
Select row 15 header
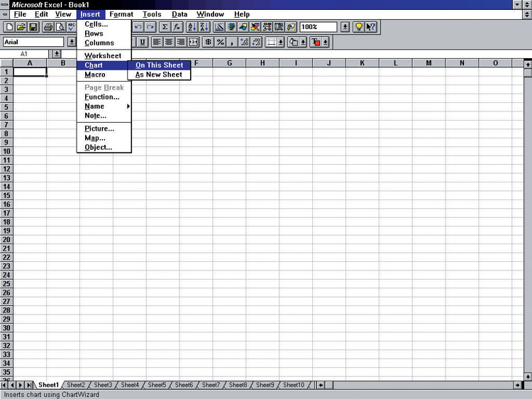(x=6, y=195)
